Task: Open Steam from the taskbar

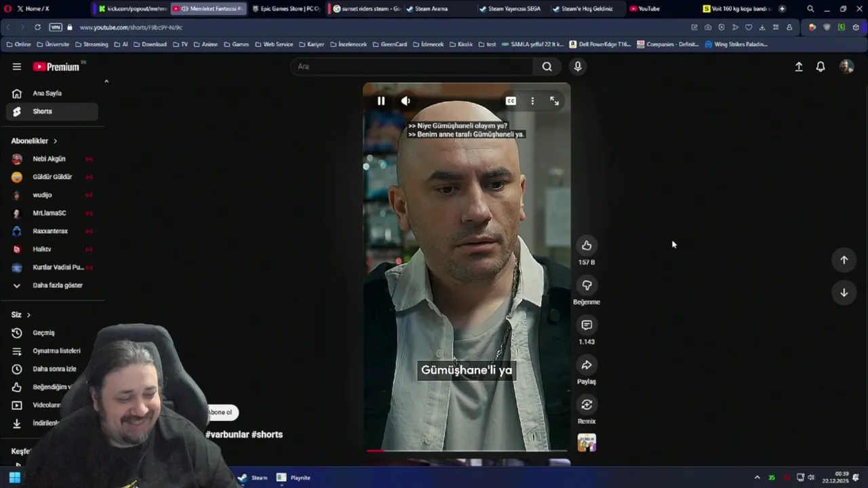Action: [x=253, y=478]
